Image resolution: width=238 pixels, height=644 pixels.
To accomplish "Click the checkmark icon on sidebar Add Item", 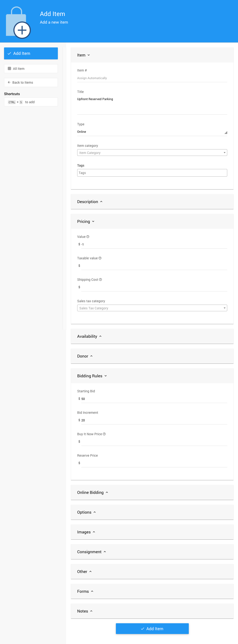I will click(9, 53).
